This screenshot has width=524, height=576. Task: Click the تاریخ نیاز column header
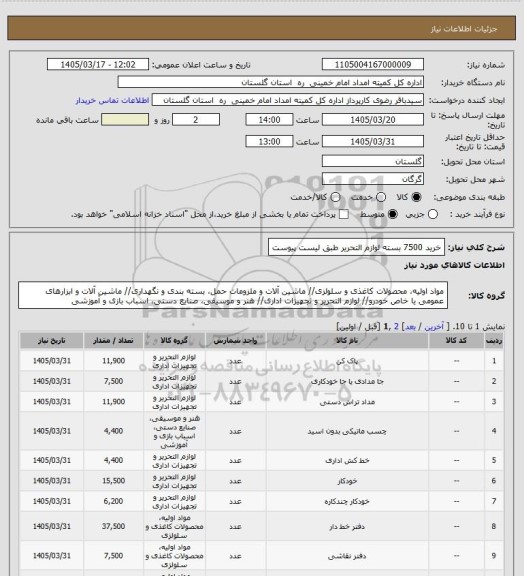click(x=51, y=341)
